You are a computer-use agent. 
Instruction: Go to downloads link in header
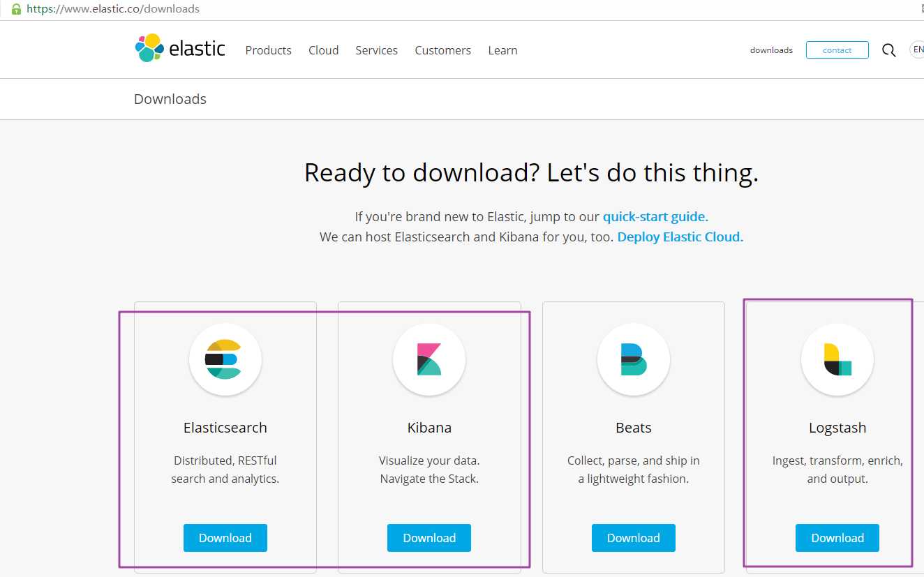(x=771, y=50)
